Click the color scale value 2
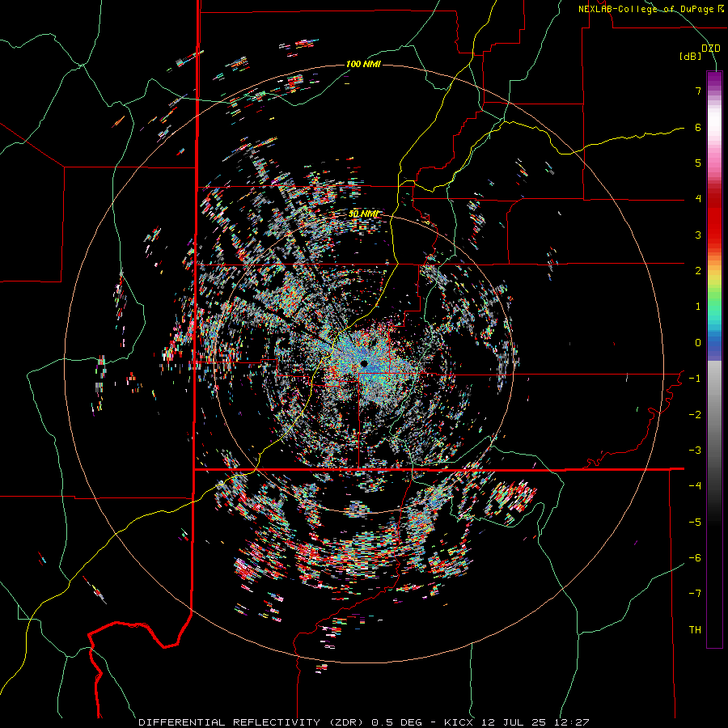The width and height of the screenshot is (728, 728). pyautogui.click(x=698, y=271)
